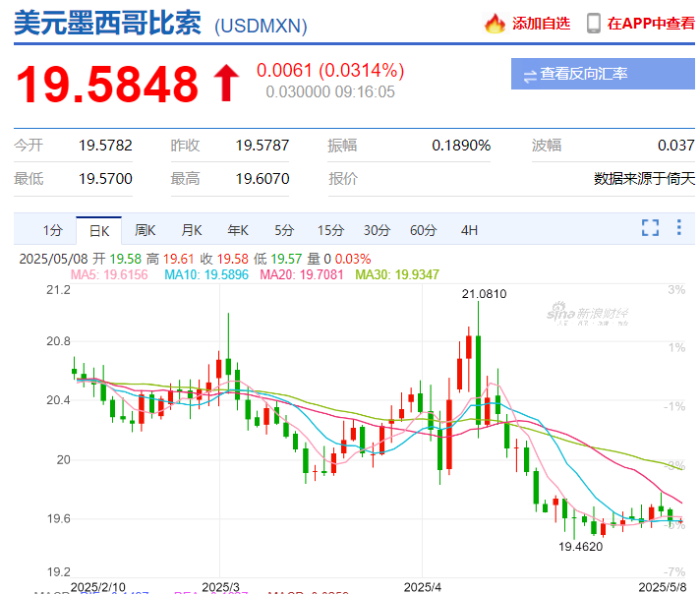This screenshot has height=594, width=700.
Task: Open the 4H chart tab
Action: [469, 230]
